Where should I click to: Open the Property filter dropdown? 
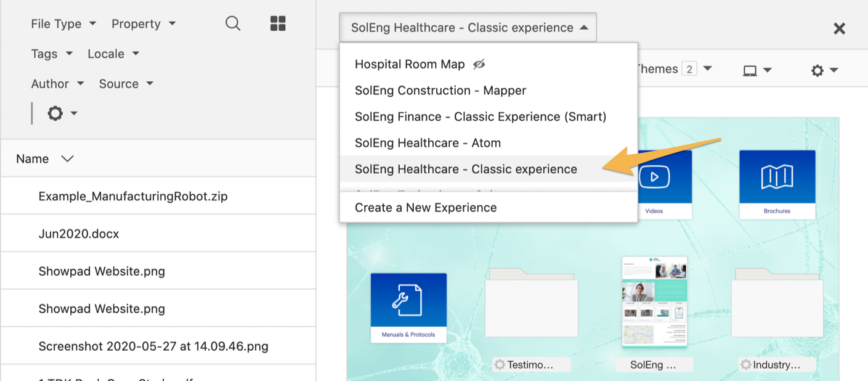click(144, 24)
